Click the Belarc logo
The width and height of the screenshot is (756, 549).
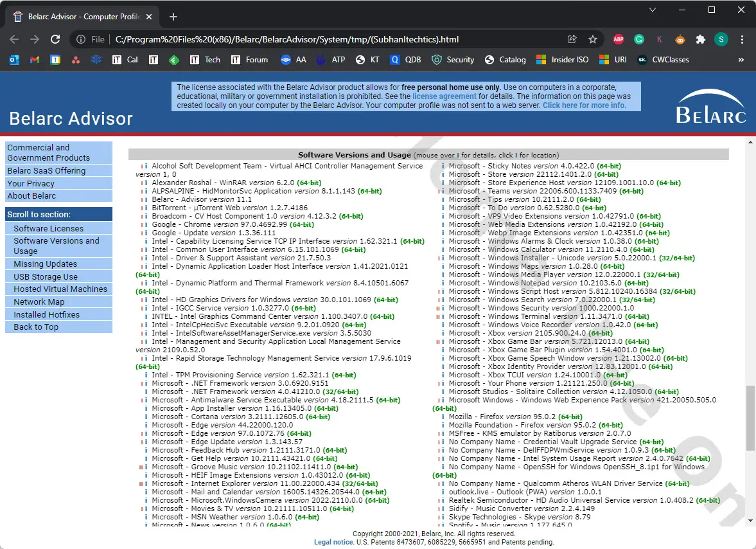click(711, 106)
